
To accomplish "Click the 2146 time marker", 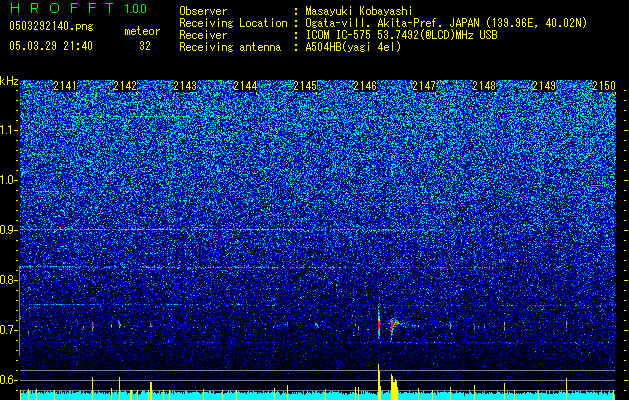I will pos(365,86).
